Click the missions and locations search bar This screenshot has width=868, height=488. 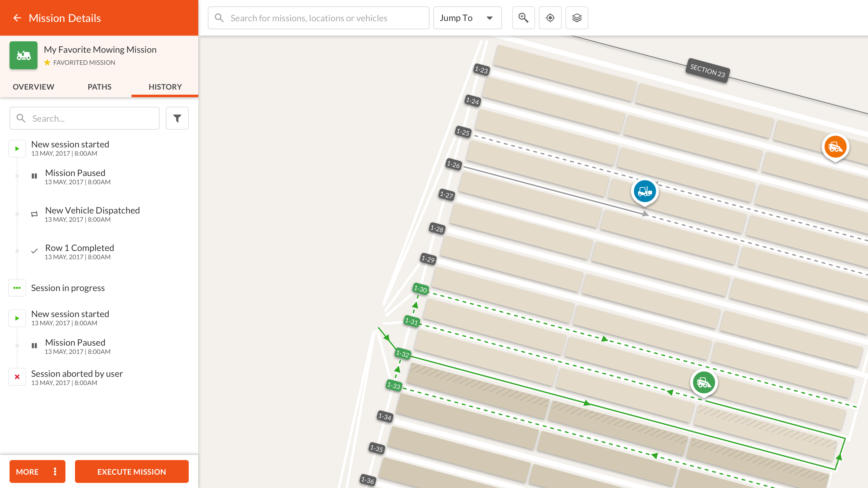point(318,18)
